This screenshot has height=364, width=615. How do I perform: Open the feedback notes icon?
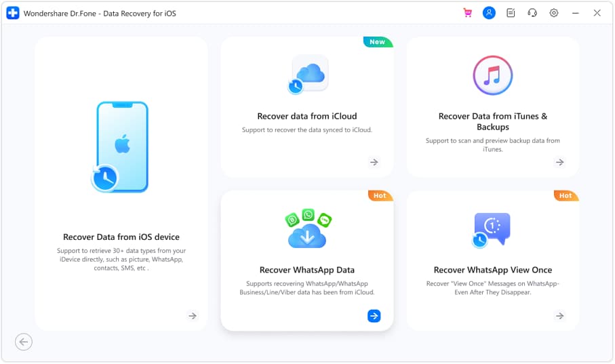(511, 13)
